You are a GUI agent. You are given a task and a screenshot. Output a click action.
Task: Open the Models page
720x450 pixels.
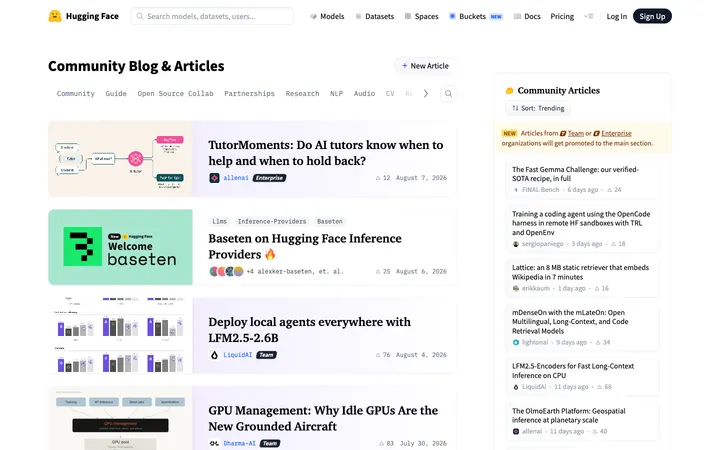(x=327, y=16)
